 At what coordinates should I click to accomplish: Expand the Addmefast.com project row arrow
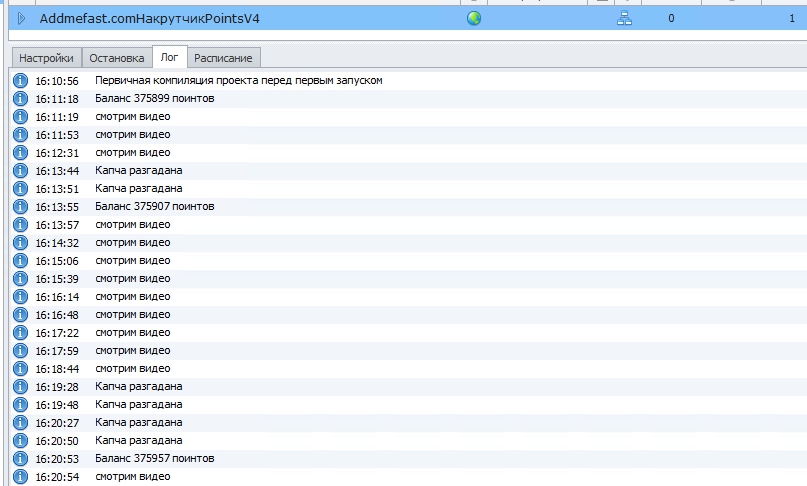click(x=21, y=19)
